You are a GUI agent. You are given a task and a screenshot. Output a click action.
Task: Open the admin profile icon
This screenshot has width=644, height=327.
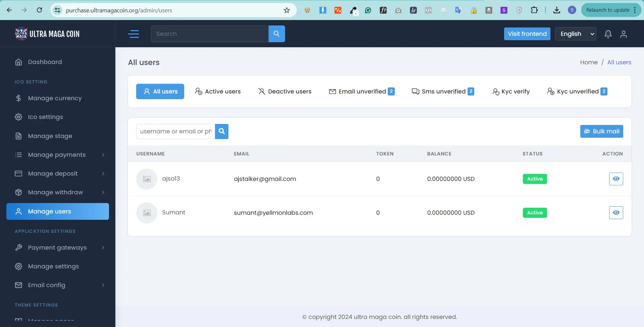[623, 34]
